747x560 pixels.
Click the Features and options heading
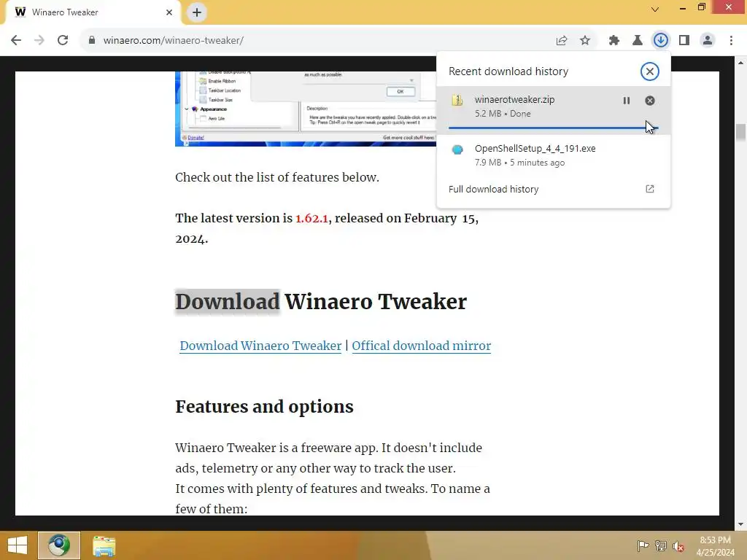[x=264, y=407]
